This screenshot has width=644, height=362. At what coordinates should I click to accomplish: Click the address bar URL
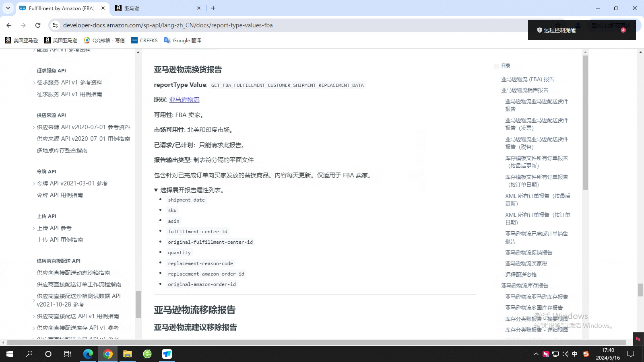(x=168, y=25)
